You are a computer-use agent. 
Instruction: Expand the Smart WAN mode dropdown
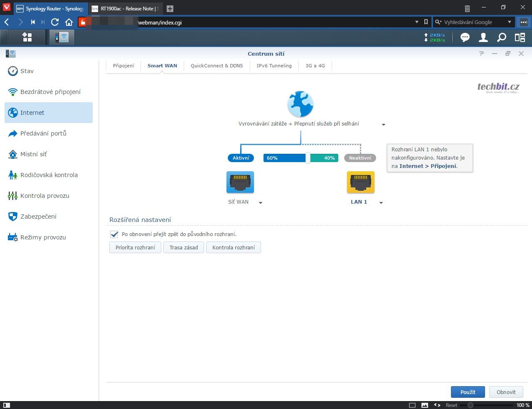point(383,124)
